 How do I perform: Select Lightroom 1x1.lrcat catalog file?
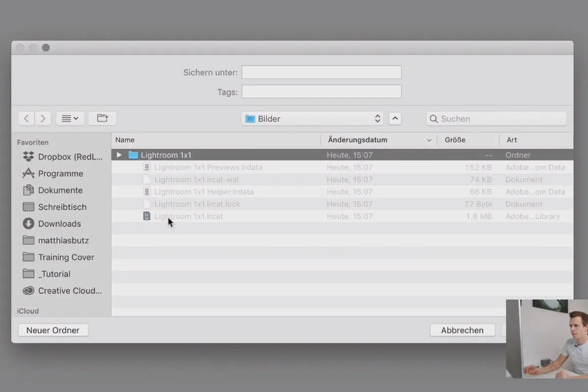point(189,216)
